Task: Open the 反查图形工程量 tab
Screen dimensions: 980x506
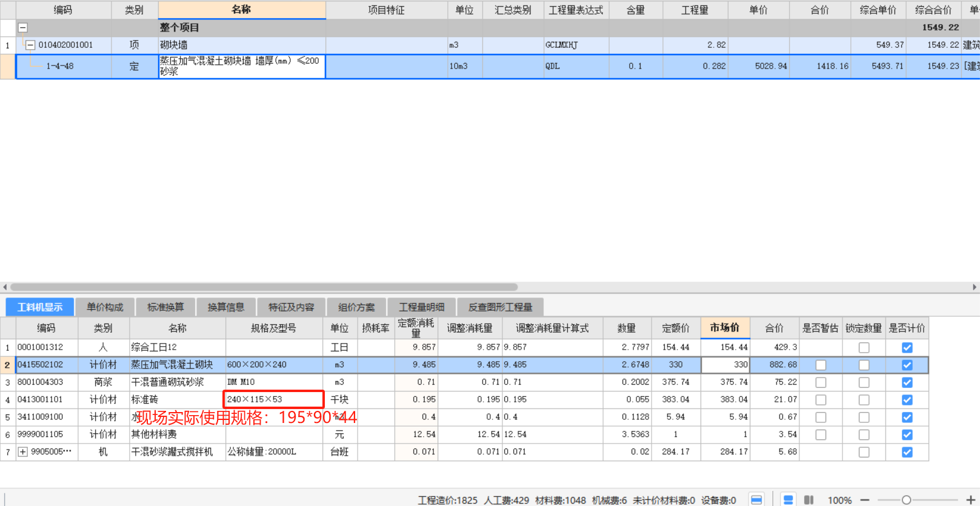Action: coord(501,307)
